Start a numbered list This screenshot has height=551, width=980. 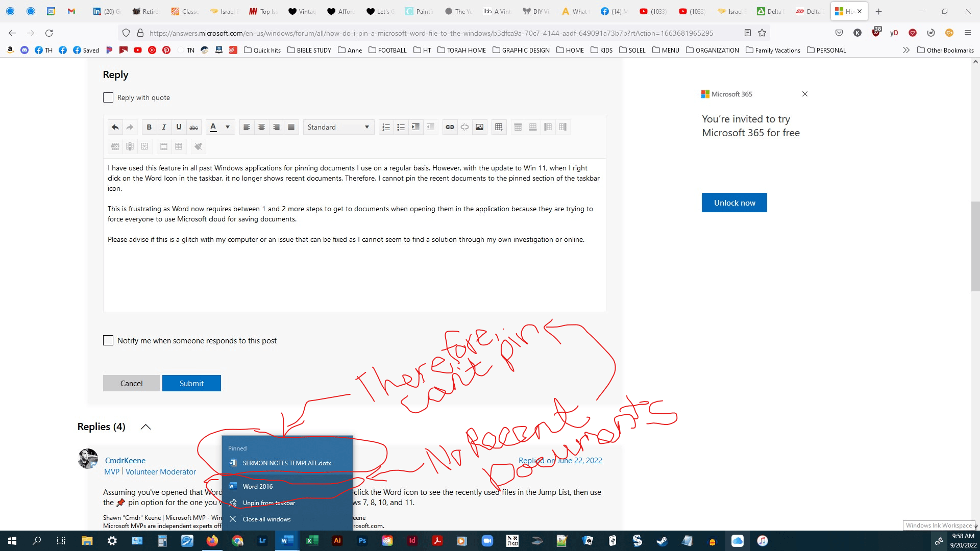tap(386, 127)
